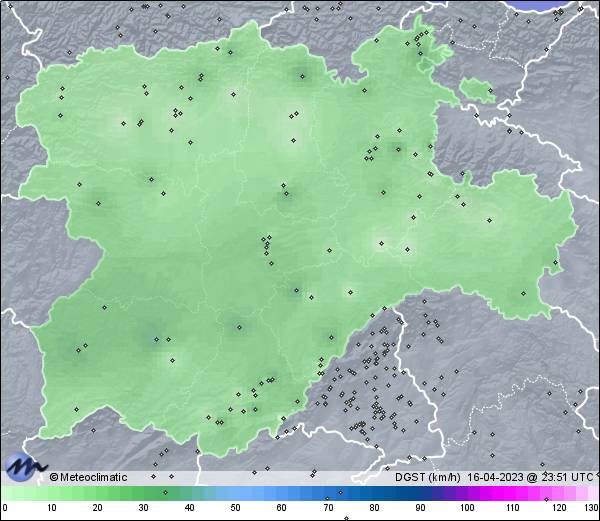Screen dimensions: 600x521
Task: Click the 60 scale label
Action: [282, 508]
